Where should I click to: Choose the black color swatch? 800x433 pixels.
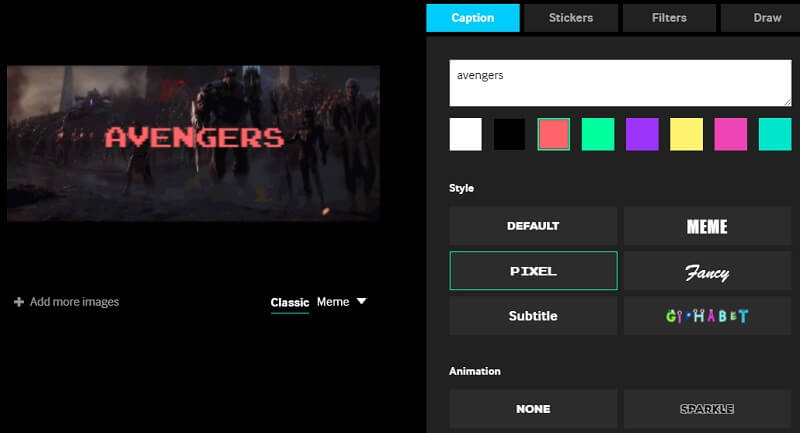[509, 134]
